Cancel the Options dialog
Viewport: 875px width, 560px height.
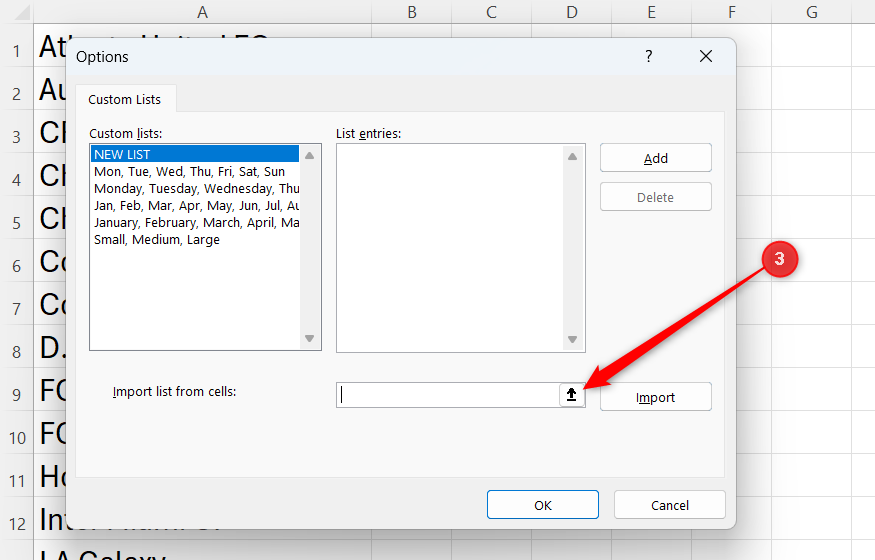click(x=670, y=505)
